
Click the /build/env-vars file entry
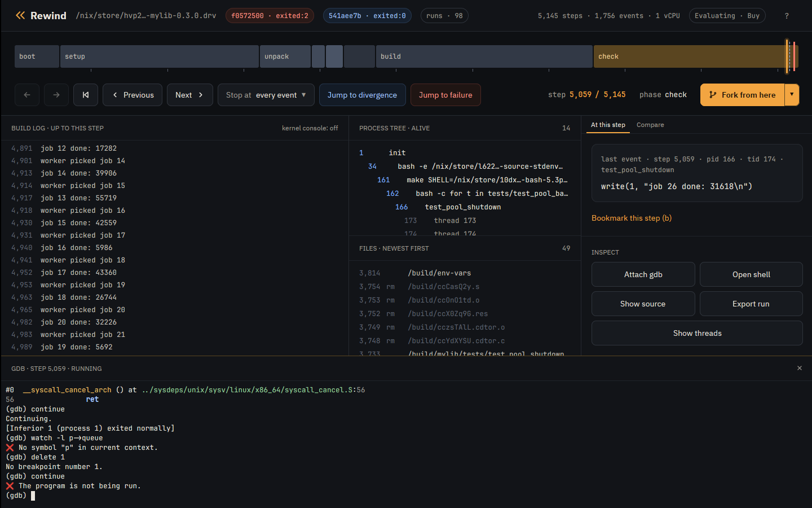coord(465,273)
